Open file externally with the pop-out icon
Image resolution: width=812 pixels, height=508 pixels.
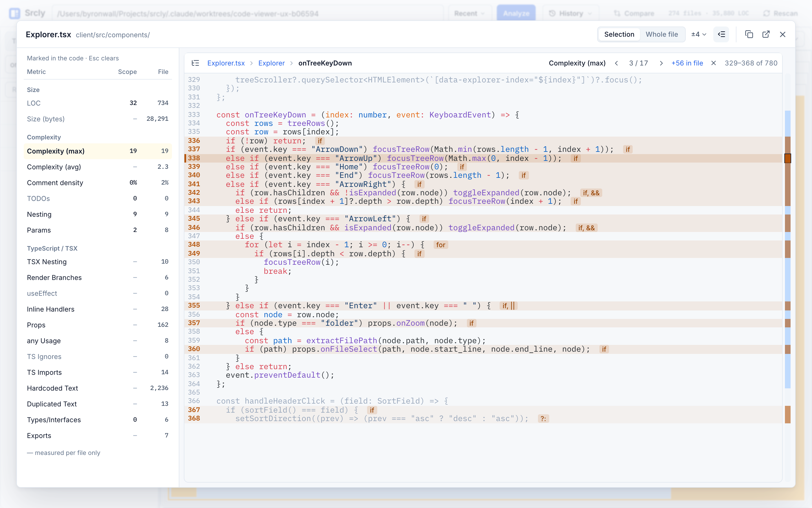[x=766, y=34]
